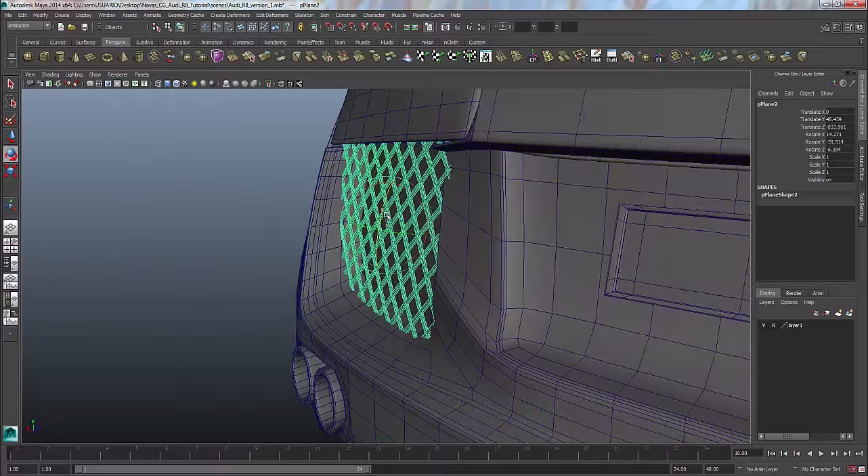Click the polygon sphere shelf icon

click(x=28, y=57)
